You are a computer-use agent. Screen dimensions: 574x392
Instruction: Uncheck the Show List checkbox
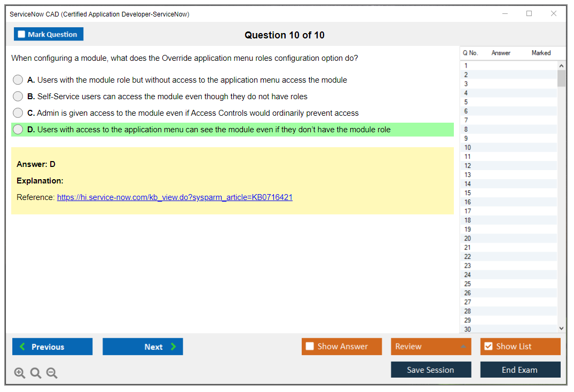point(488,347)
